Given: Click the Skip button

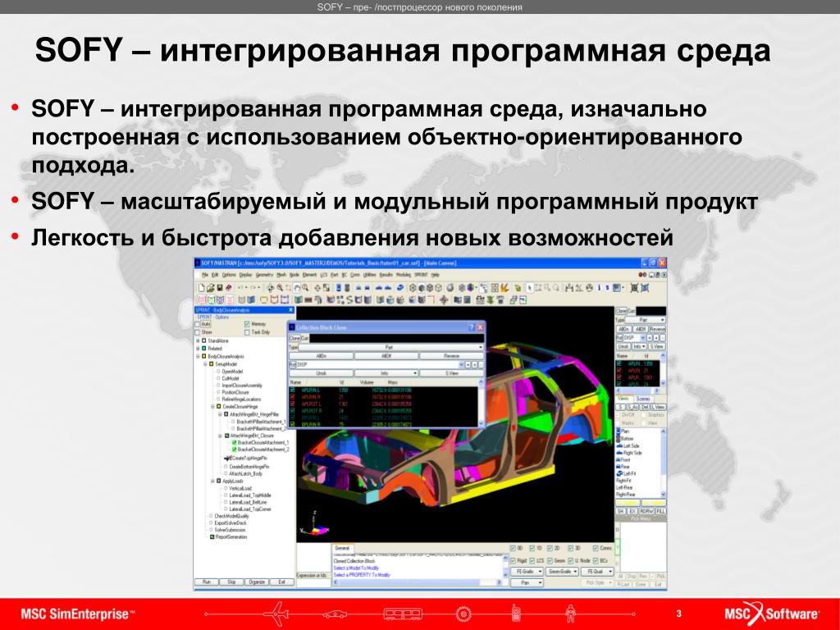Looking at the screenshot, I should click(231, 582).
